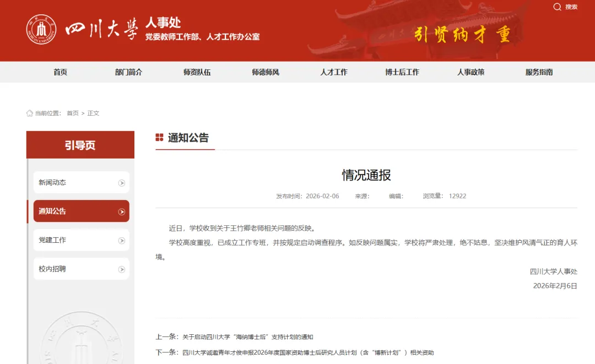Click the 编辑 label
The image size is (595, 364).
tap(396, 196)
